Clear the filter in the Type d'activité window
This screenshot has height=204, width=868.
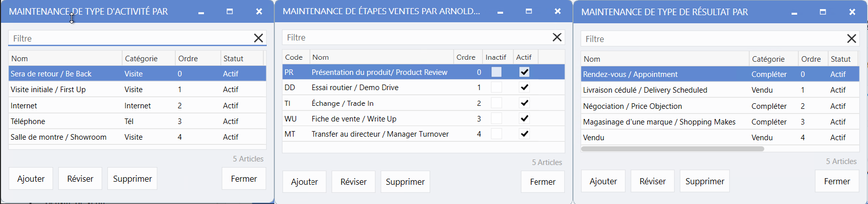pyautogui.click(x=258, y=38)
